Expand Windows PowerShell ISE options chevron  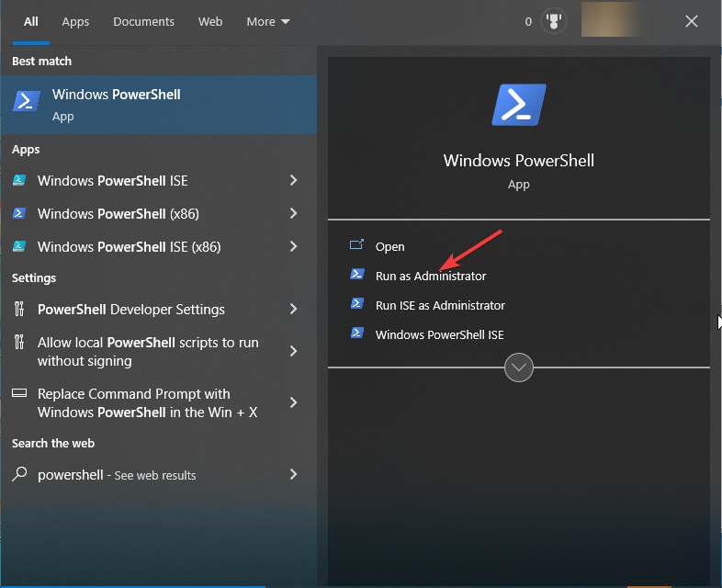click(294, 181)
